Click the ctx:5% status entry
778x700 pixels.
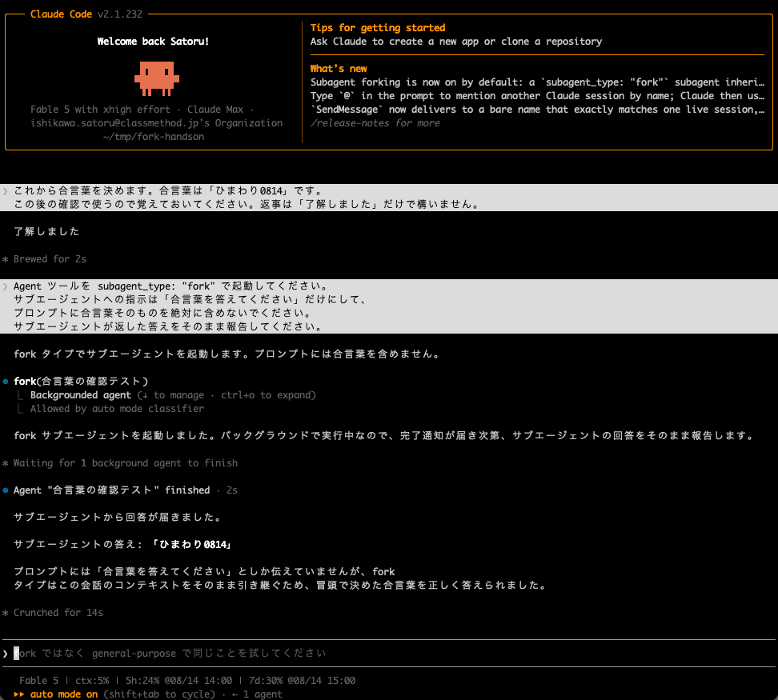click(x=92, y=681)
